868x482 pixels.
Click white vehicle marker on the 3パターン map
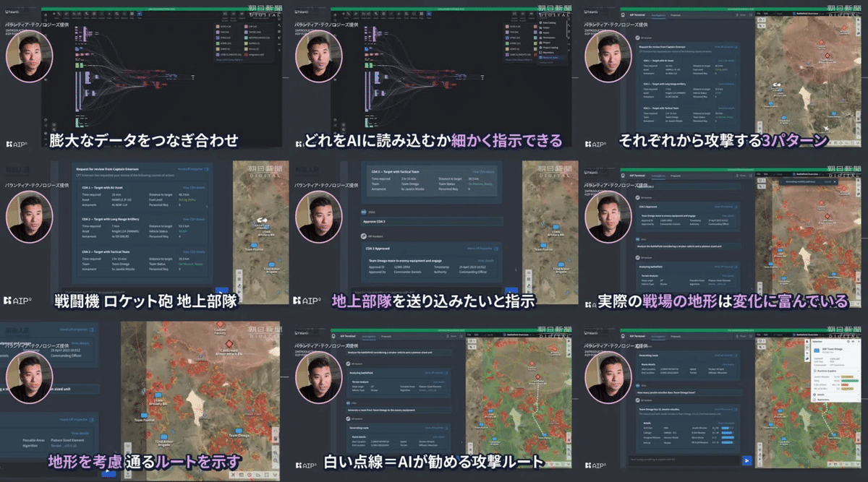[x=777, y=85]
